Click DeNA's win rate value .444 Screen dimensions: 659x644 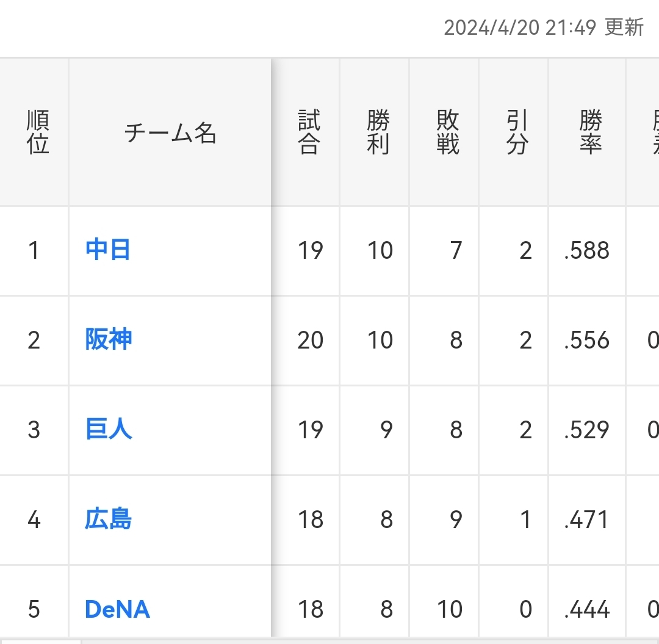[x=586, y=609]
